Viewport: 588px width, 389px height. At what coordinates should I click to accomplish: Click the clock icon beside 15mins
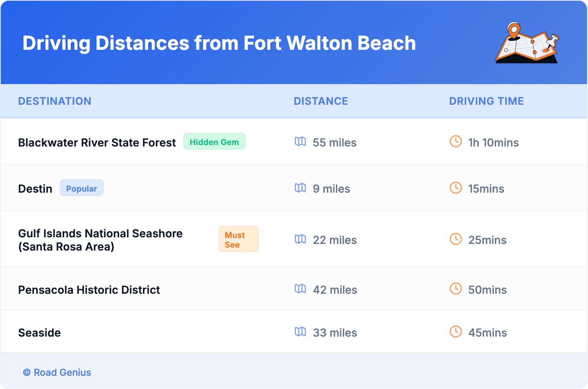[x=456, y=188]
